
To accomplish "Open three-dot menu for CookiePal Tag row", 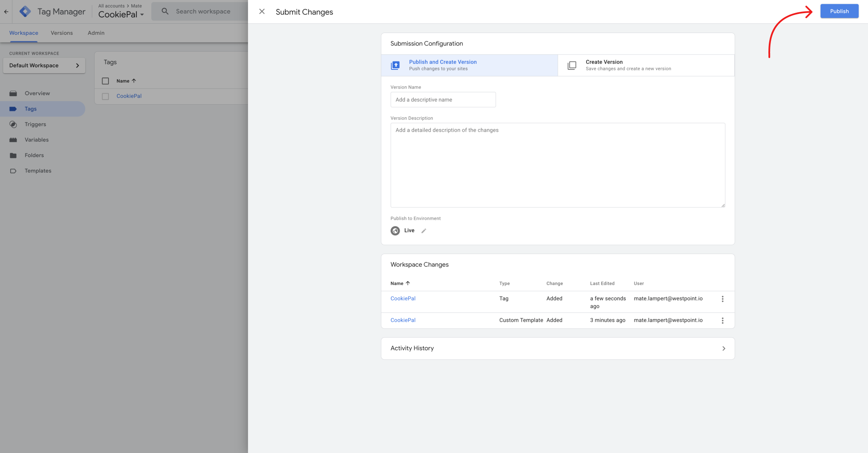I will [722, 299].
